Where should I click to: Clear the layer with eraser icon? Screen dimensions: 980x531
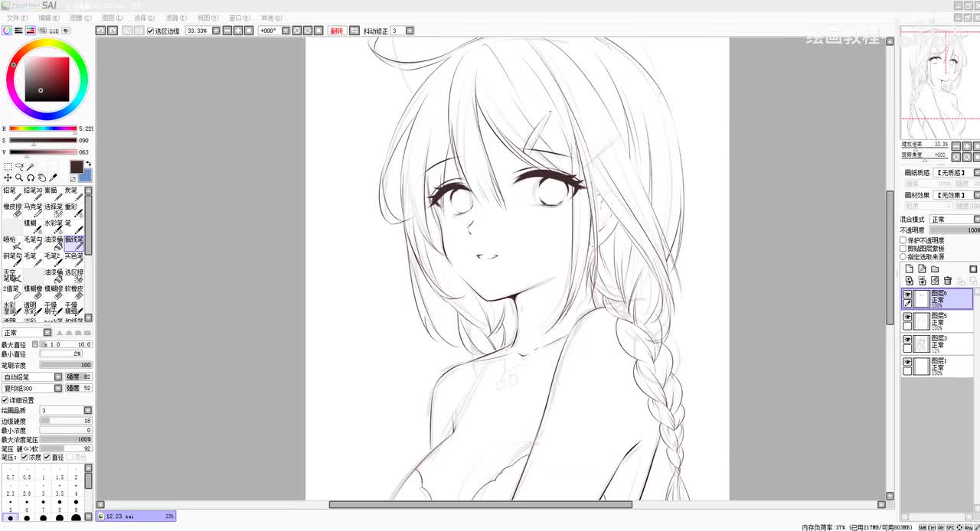[935, 281]
